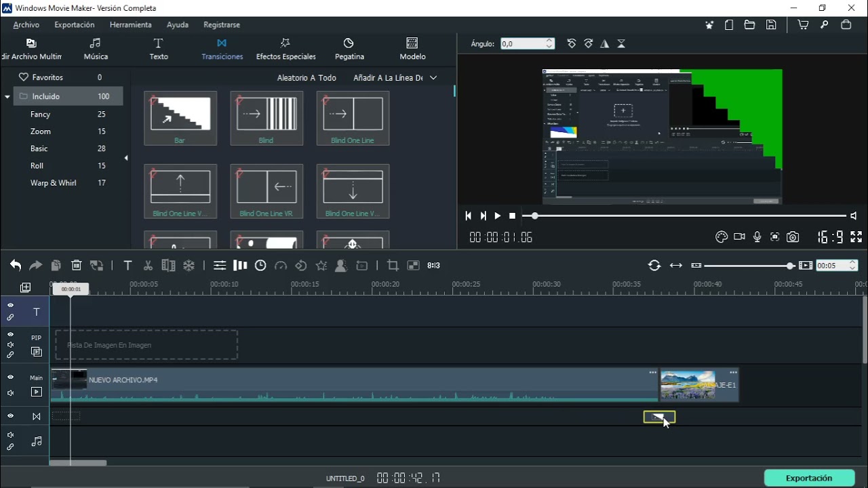Collapse the Incluido category tree
The image size is (868, 488).
pos(7,97)
